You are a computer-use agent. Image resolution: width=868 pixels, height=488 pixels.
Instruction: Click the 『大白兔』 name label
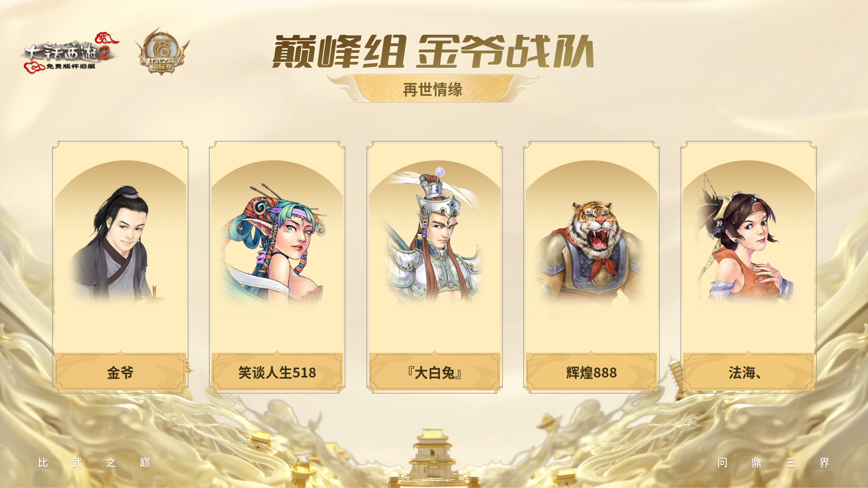coord(434,373)
